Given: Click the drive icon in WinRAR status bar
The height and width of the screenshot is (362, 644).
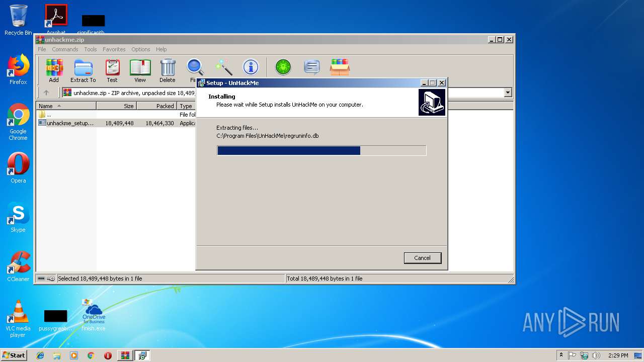Looking at the screenshot, I should tap(41, 279).
